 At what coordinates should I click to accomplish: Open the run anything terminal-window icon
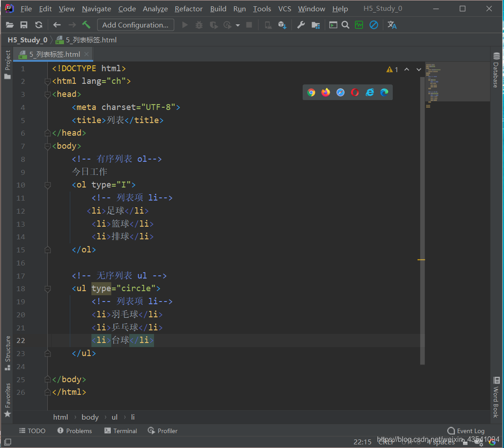pos(333,25)
